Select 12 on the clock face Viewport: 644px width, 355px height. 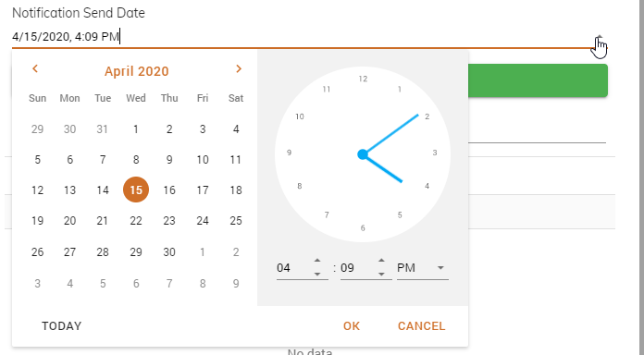point(363,79)
